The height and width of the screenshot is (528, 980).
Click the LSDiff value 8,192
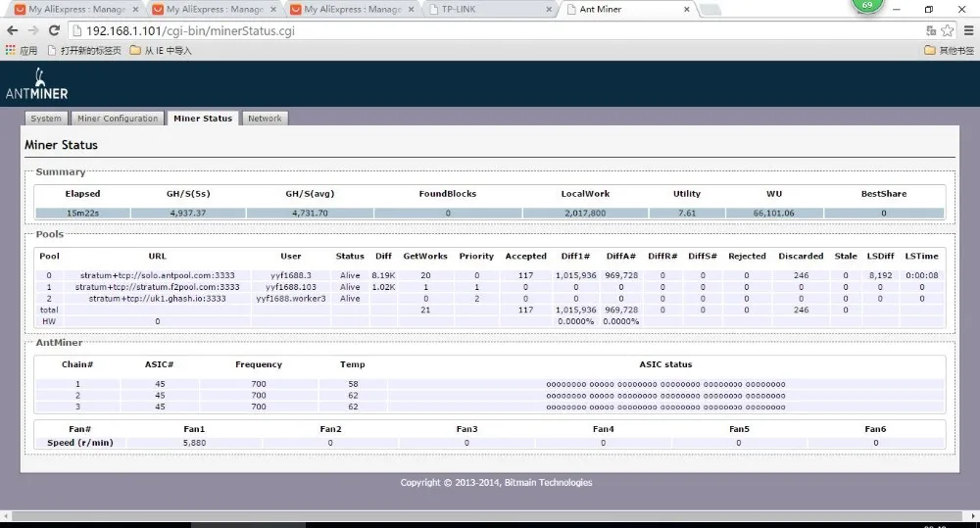pyautogui.click(x=880, y=275)
